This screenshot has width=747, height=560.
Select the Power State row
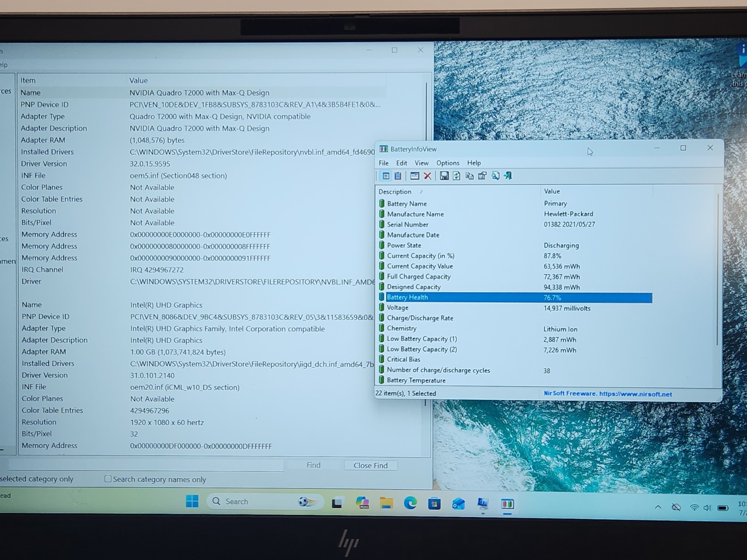514,245
